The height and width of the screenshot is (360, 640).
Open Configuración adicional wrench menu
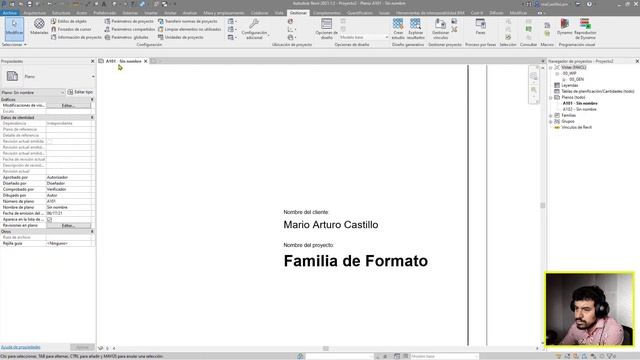point(254,29)
